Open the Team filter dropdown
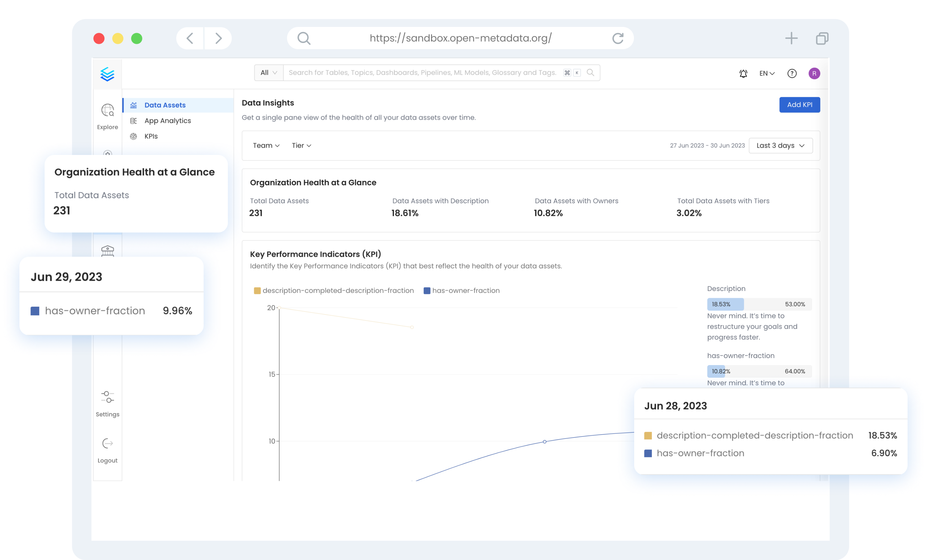This screenshot has height=560, width=927. pyautogui.click(x=266, y=146)
